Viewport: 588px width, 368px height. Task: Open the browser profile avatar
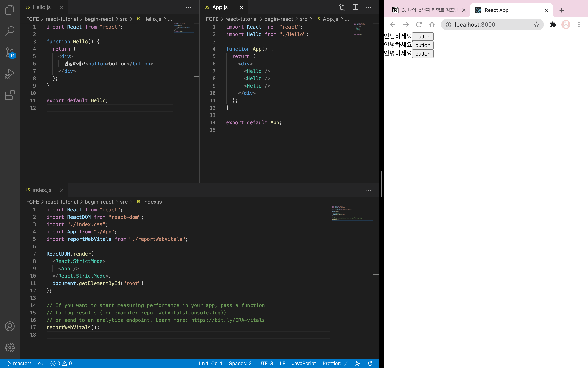click(x=566, y=25)
